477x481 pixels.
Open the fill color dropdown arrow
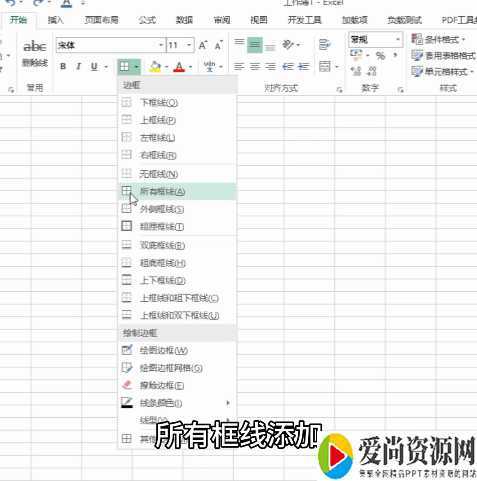pyautogui.click(x=166, y=67)
